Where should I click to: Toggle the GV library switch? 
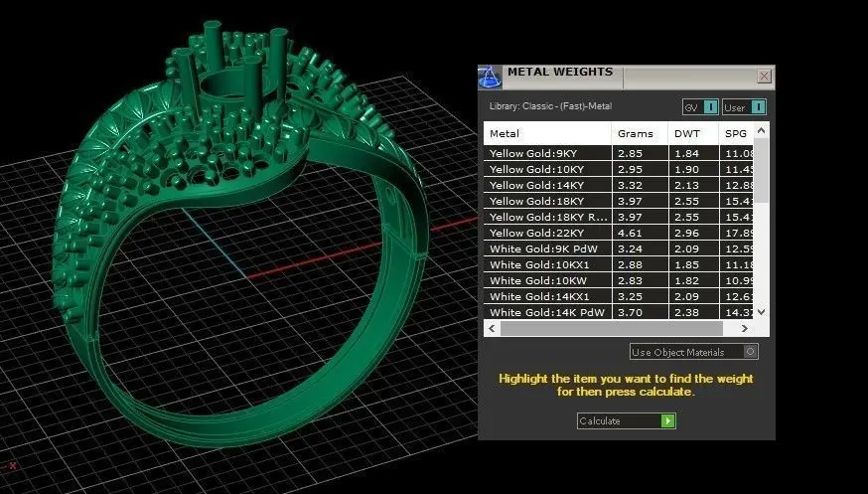pyautogui.click(x=700, y=107)
